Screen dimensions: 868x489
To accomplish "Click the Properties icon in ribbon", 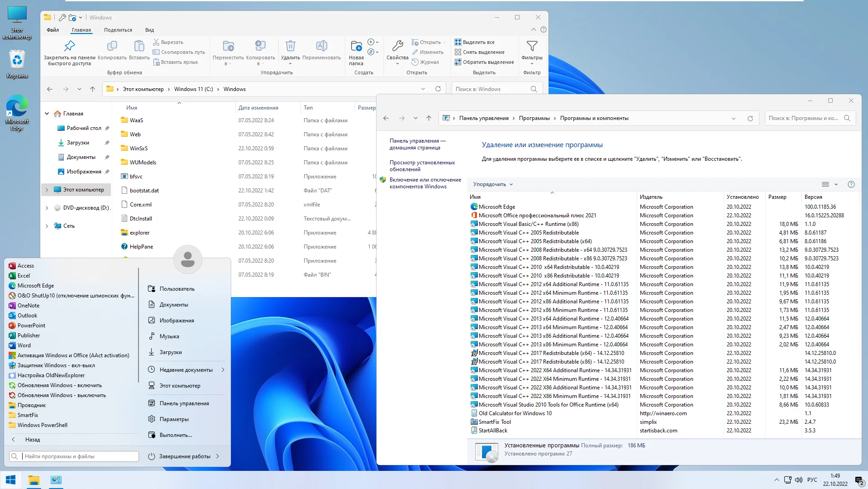I will 397,46.
